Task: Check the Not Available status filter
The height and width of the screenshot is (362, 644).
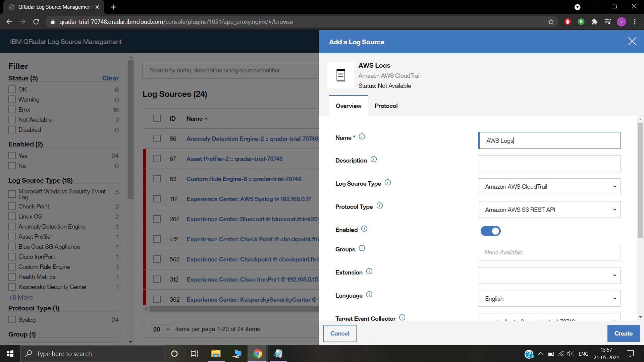Action: pyautogui.click(x=12, y=120)
